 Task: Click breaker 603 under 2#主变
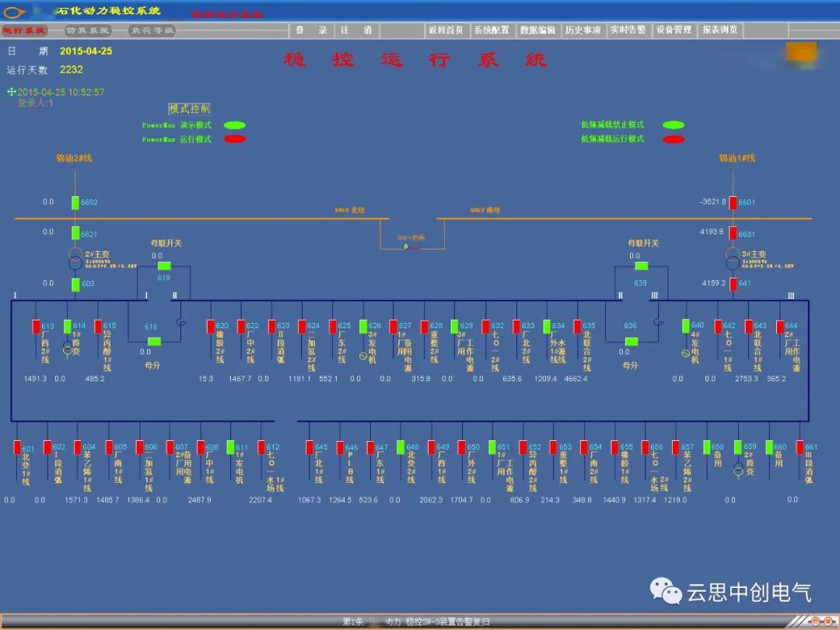coord(75,285)
